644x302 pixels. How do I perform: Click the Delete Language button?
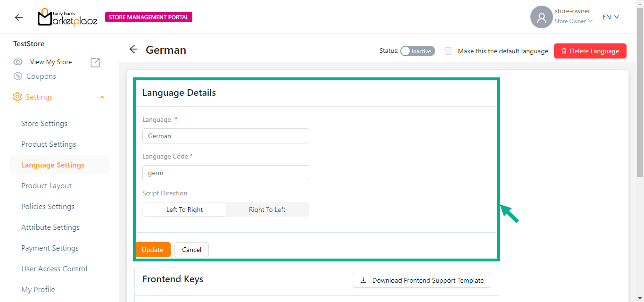pyautogui.click(x=590, y=51)
